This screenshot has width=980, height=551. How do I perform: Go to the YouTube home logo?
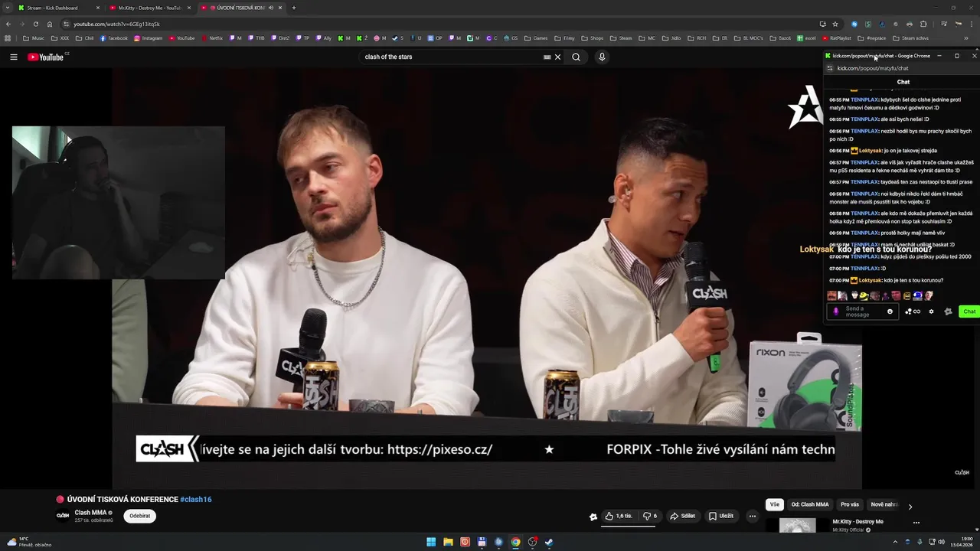[45, 57]
